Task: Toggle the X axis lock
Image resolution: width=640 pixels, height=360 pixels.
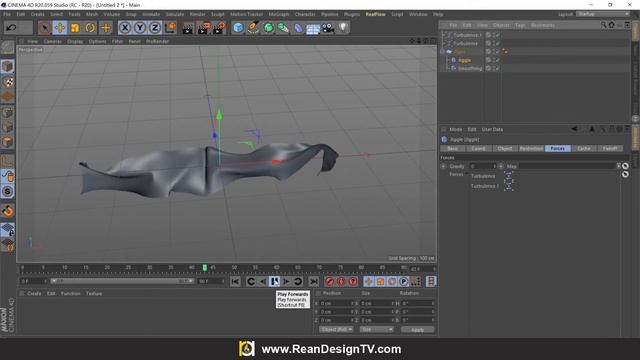Action: (x=125, y=28)
